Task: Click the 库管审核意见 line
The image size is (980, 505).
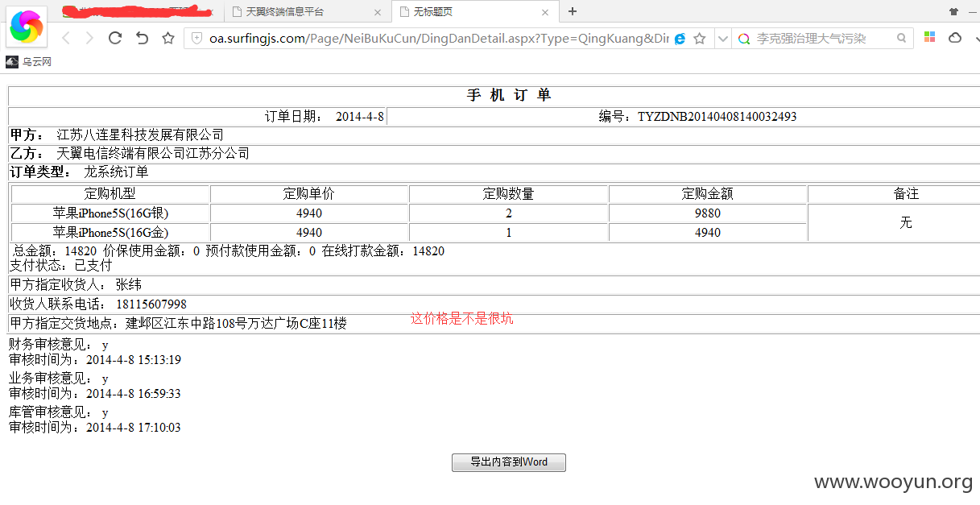Action: 59,412
